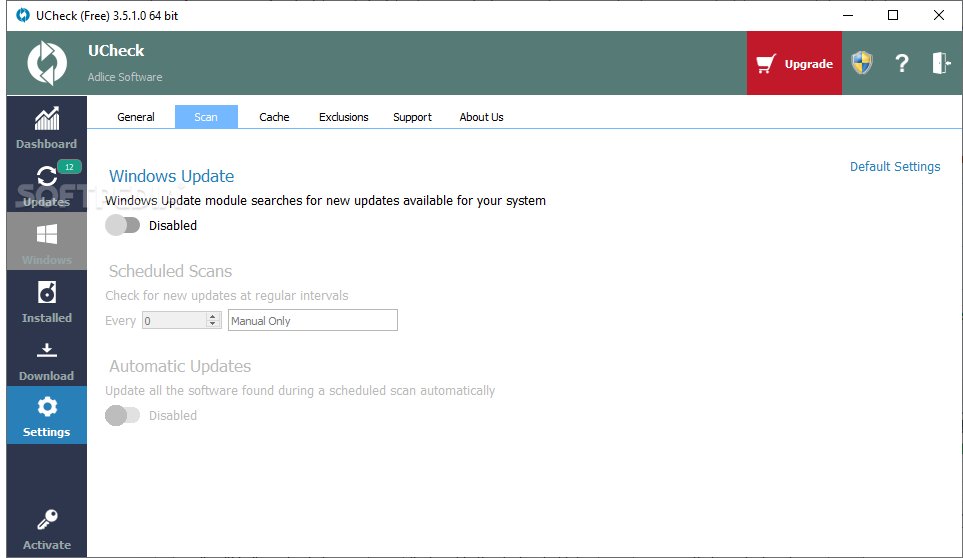This screenshot has width=963, height=558.
Task: Click the Automatic Updates heading
Action: pyautogui.click(x=180, y=366)
